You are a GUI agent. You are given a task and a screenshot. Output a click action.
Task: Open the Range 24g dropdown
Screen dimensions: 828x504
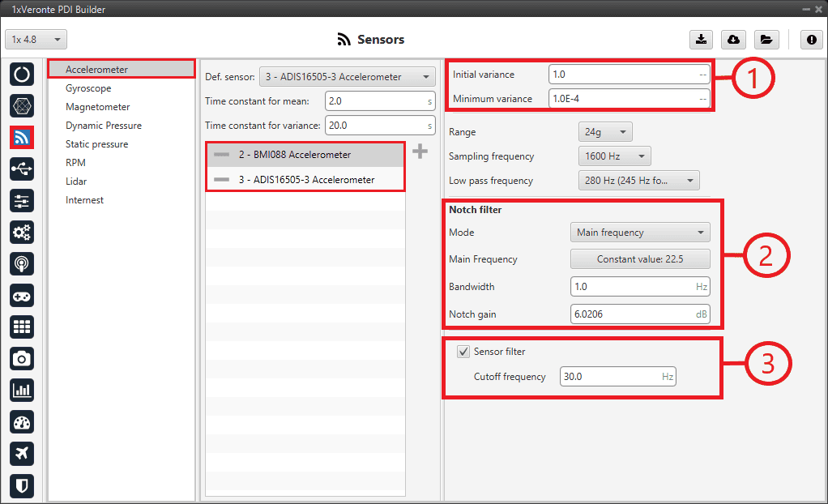pos(604,132)
